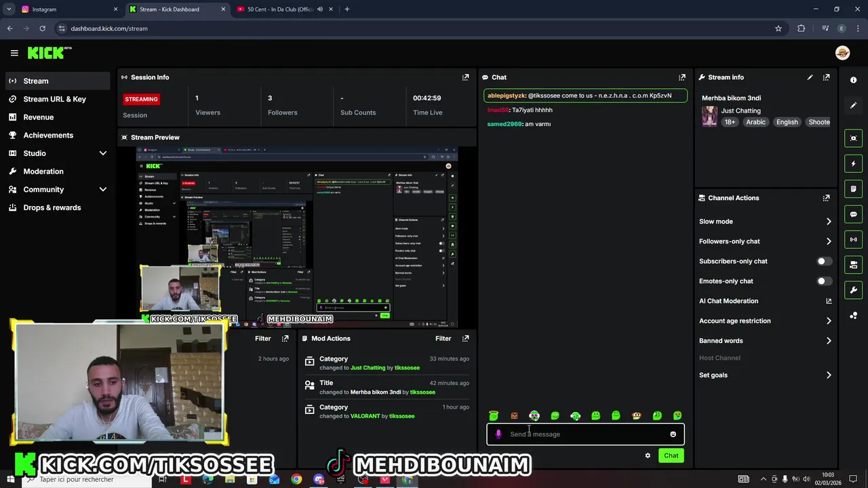Click the browser address bar
The height and width of the screenshot is (488, 868).
click(417, 28)
